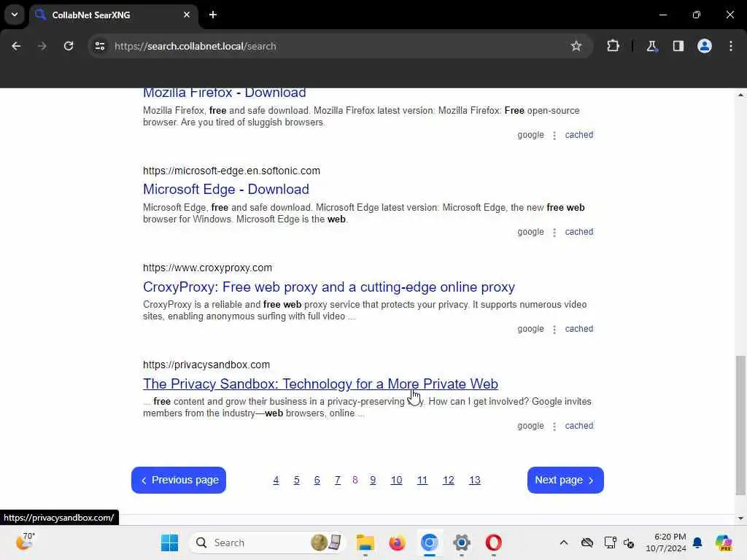The width and height of the screenshot is (747, 560).
Task: Open a new browser tab
Action: pyautogui.click(x=213, y=15)
